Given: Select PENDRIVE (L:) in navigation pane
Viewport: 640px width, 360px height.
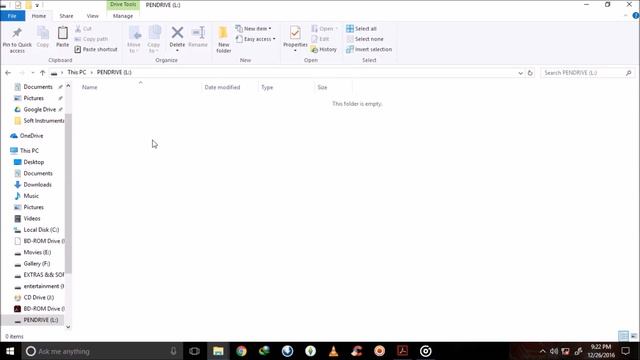Looking at the screenshot, I should click(x=37, y=320).
